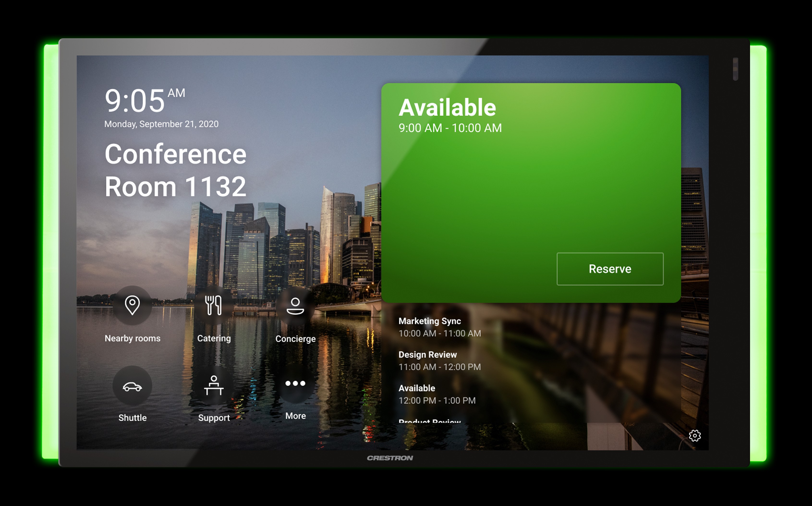Click the Nearby rooms text label

tap(132, 338)
